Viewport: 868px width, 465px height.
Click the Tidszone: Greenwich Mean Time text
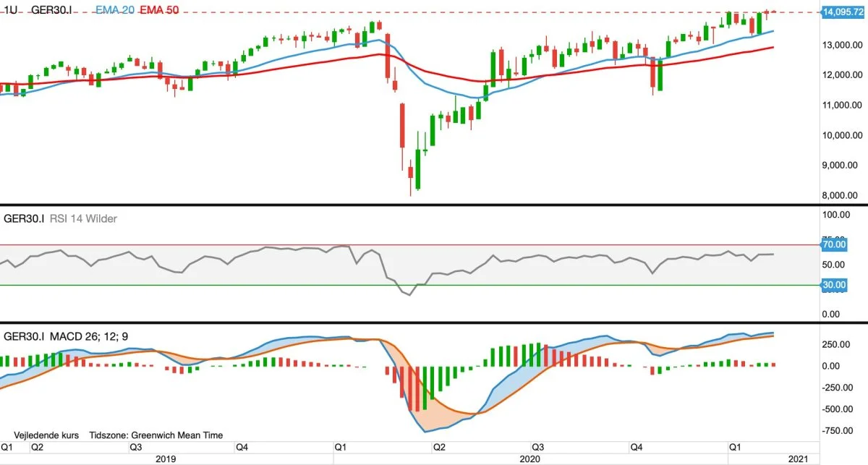156,435
